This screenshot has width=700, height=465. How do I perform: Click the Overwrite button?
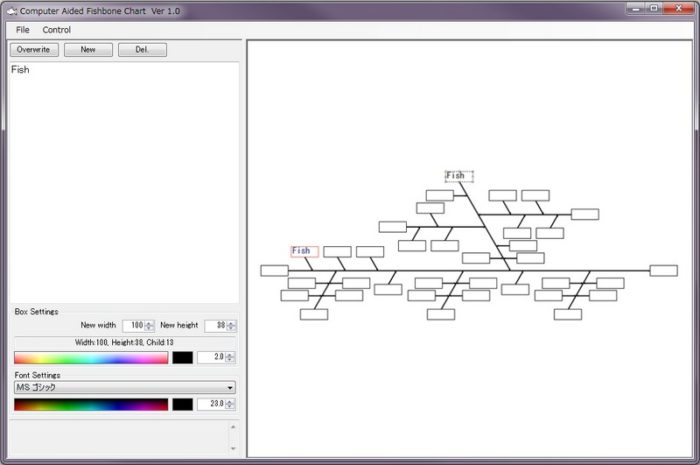(x=34, y=49)
